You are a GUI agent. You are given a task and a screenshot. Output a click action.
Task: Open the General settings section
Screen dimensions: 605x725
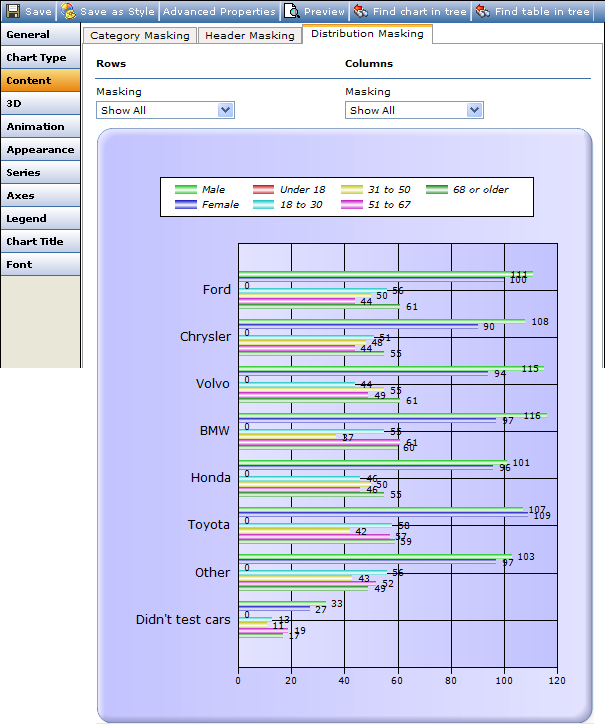pyautogui.click(x=40, y=35)
